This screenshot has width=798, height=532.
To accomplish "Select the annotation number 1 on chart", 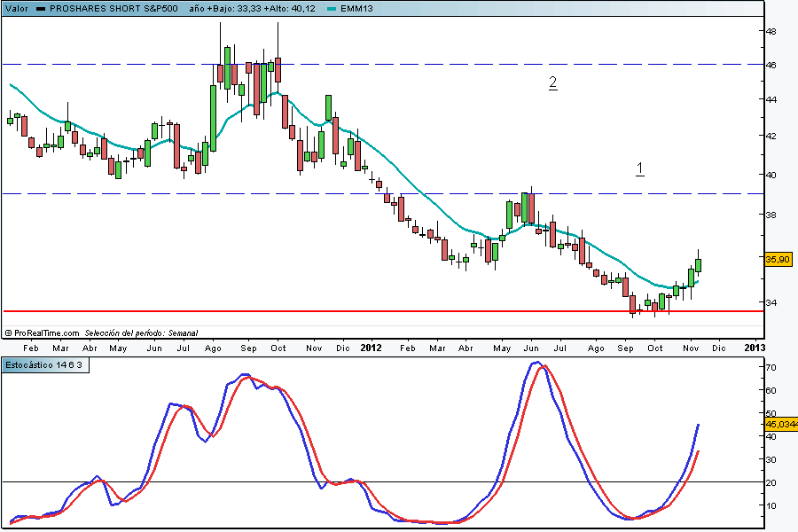I will pos(639,168).
